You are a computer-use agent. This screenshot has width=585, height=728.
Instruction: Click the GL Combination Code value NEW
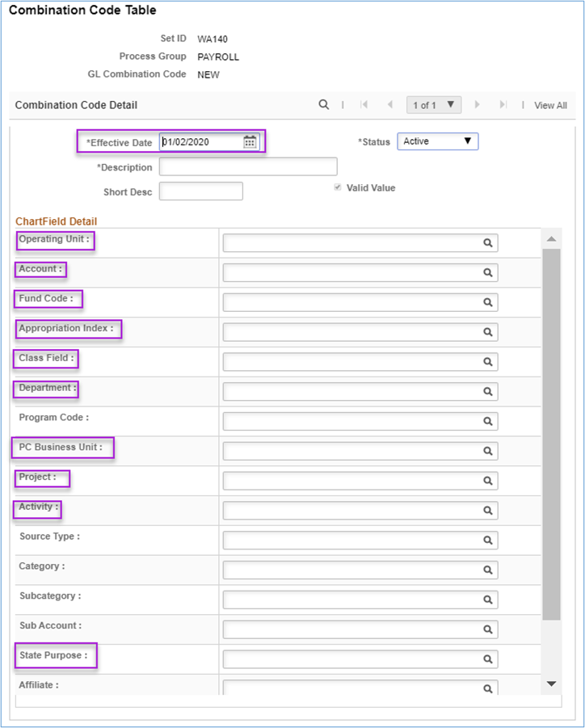(x=208, y=75)
